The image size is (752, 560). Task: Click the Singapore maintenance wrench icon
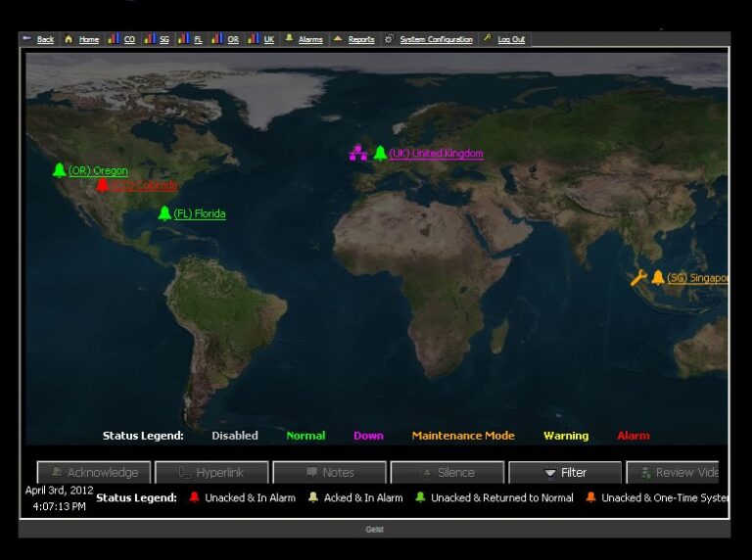tap(637, 278)
